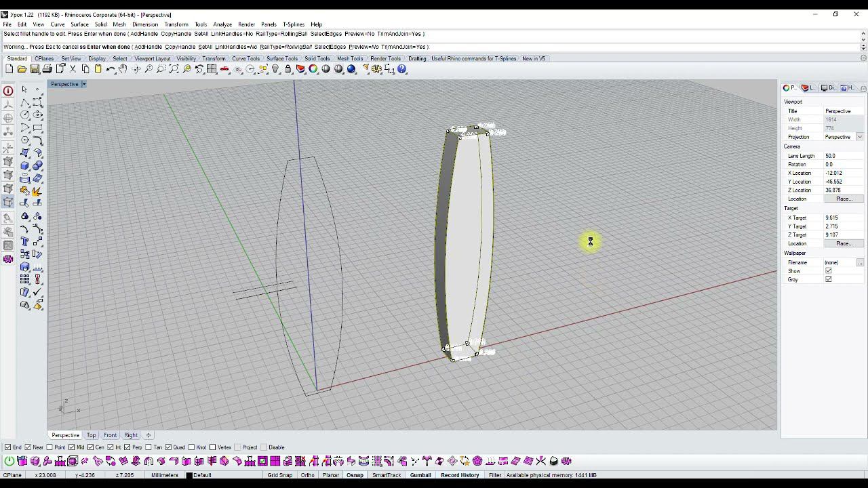Click the Print icon in toolbar
This screenshot has height=488, width=868.
click(x=47, y=69)
